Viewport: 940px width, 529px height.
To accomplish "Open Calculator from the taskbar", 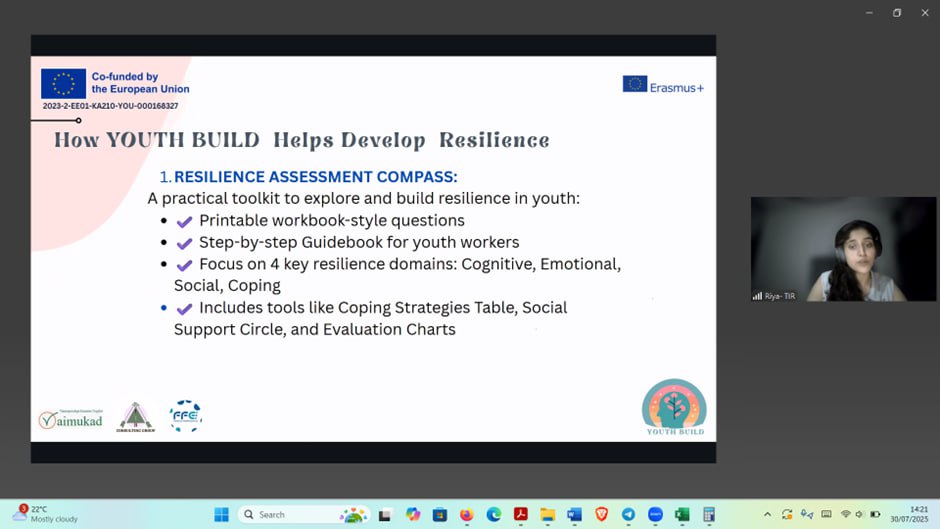I will (709, 515).
